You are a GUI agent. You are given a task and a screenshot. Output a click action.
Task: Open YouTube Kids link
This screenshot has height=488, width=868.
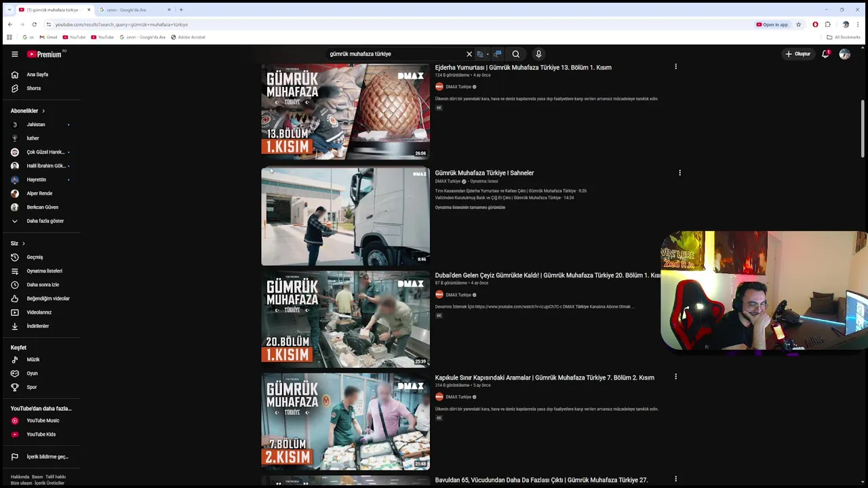click(x=41, y=434)
